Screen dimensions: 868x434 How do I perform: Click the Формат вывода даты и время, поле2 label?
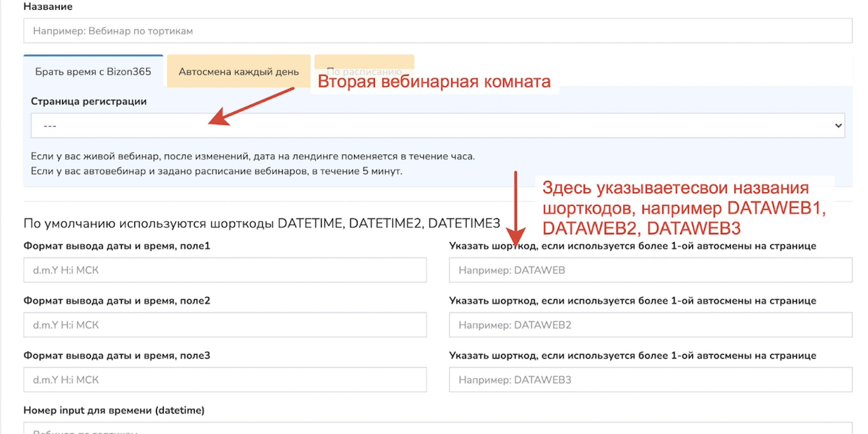[117, 301]
